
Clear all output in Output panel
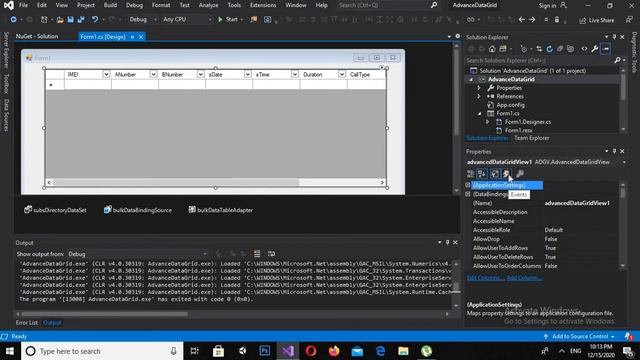point(257,254)
